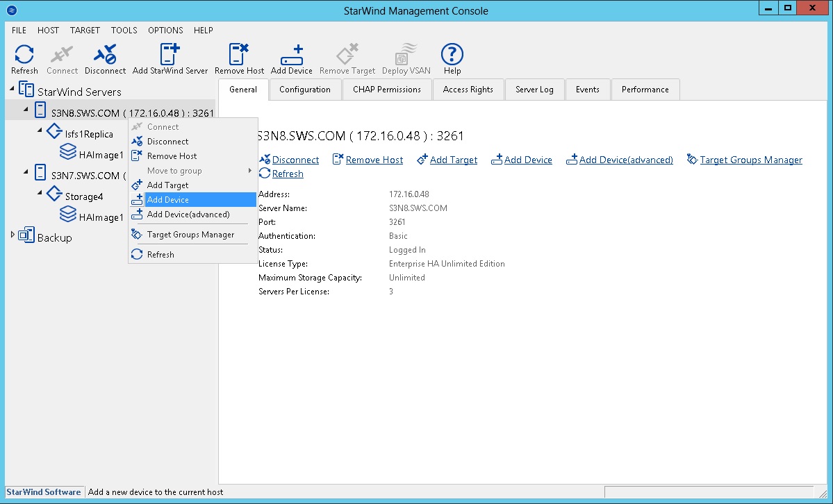This screenshot has width=833, height=504.
Task: Click the Target Groups Manager link
Action: (751, 160)
